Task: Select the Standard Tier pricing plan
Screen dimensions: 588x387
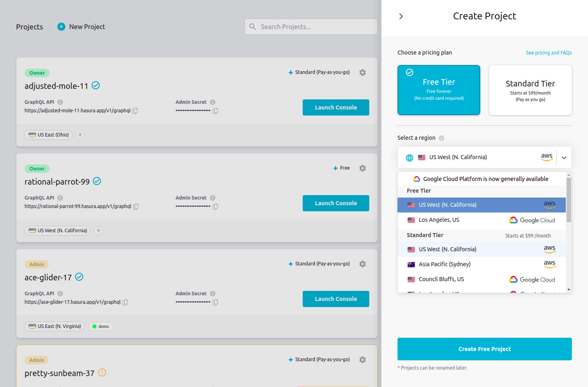Action: coord(530,90)
